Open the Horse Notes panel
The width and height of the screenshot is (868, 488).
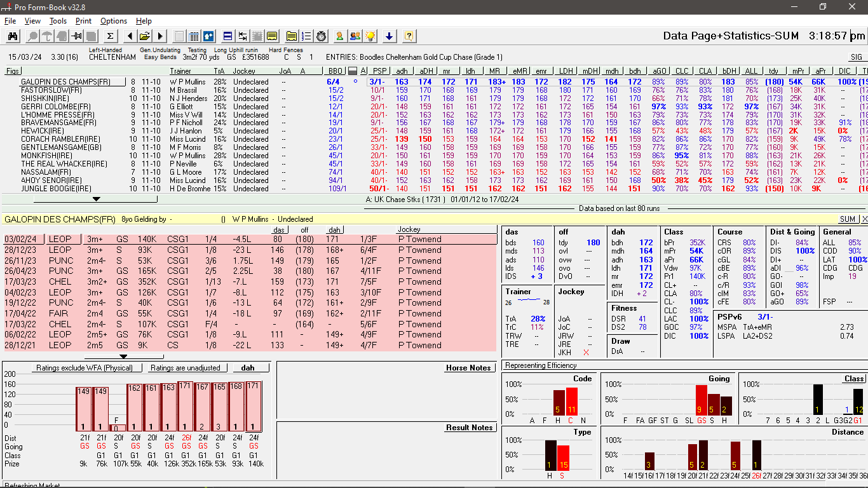click(x=469, y=367)
